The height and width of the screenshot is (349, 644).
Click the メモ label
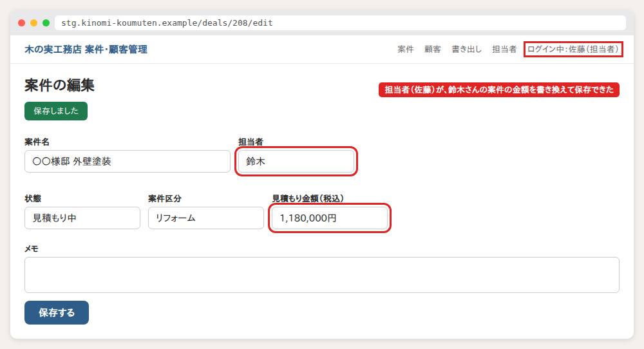pyautogui.click(x=32, y=249)
